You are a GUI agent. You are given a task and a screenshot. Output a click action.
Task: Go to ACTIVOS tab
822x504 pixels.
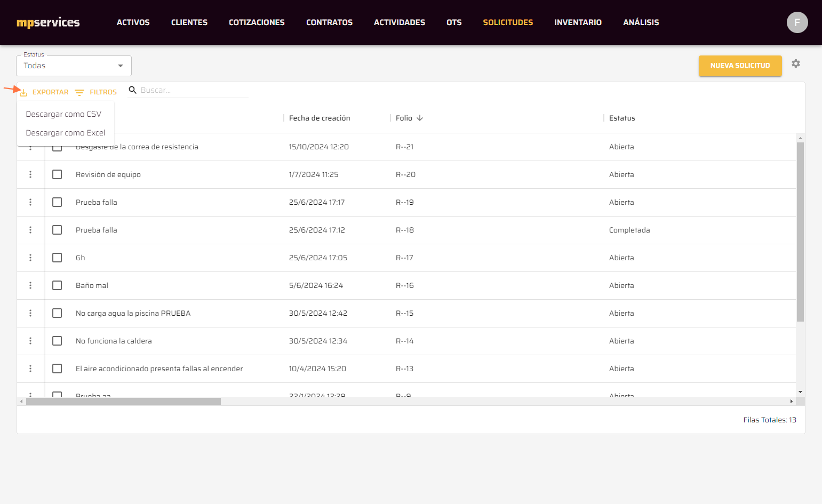[133, 22]
